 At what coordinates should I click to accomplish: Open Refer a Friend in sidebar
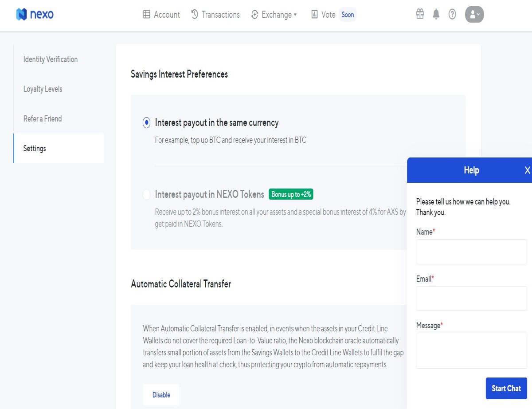tap(43, 119)
